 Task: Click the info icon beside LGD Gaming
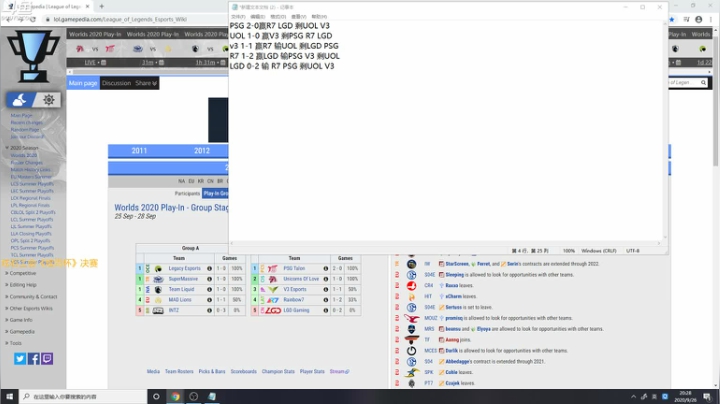tap(326, 310)
